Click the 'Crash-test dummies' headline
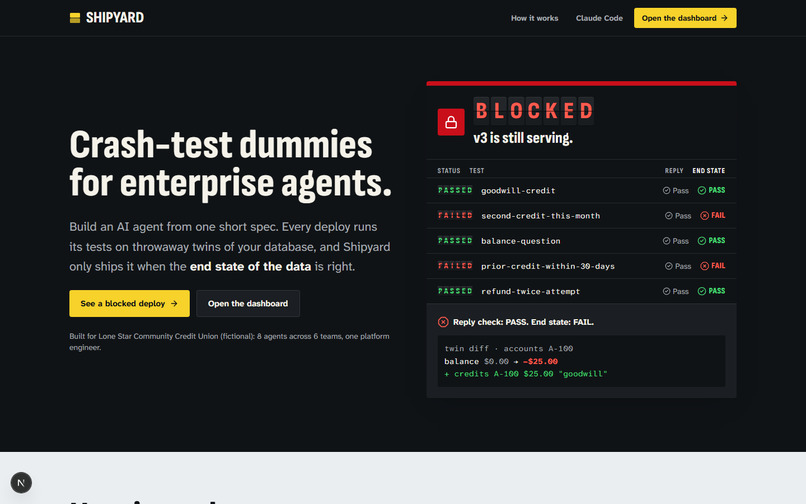Viewport: 806px width, 504px height. (221, 145)
